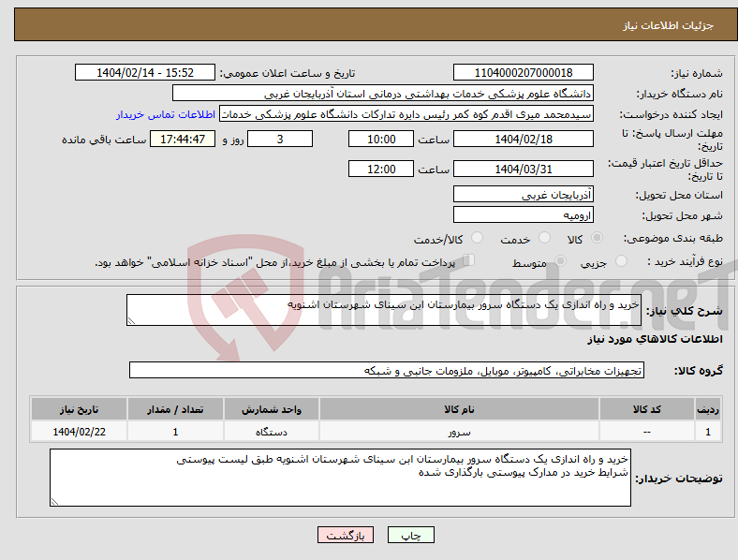Click the کد کالا column header
This screenshot has width=738, height=560.
click(x=647, y=409)
